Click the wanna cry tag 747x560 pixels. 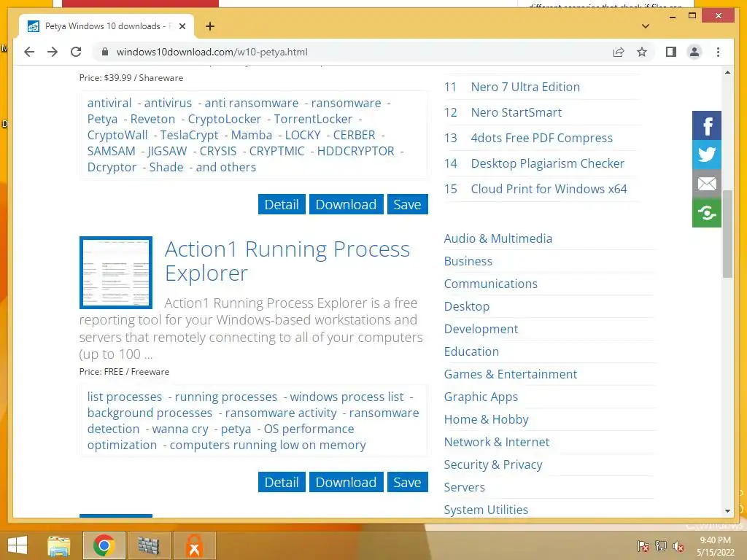(x=180, y=429)
